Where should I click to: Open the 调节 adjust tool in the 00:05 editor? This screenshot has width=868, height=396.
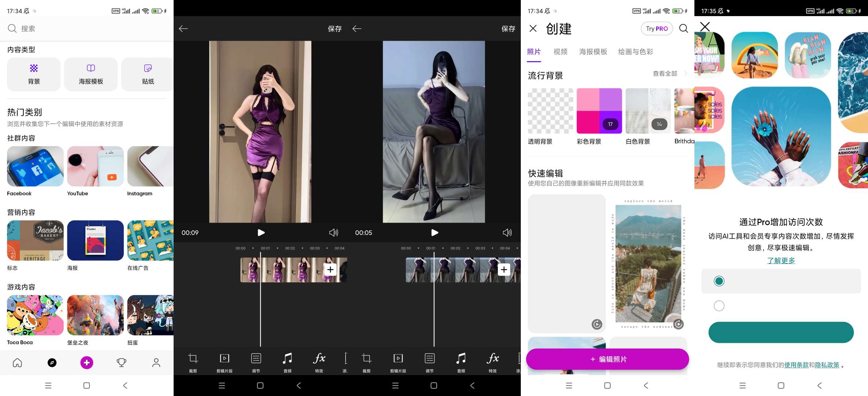(430, 362)
